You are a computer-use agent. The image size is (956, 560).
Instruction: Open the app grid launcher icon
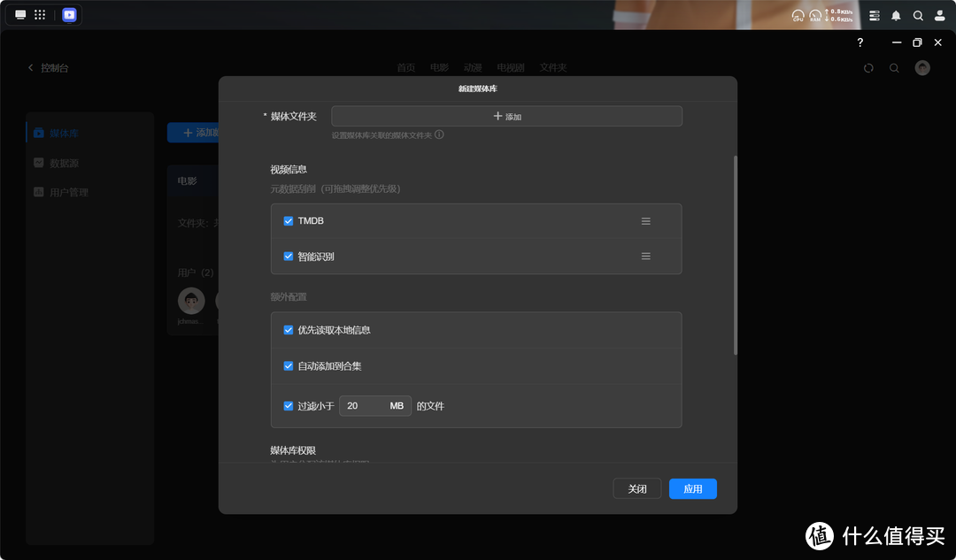pos(40,15)
